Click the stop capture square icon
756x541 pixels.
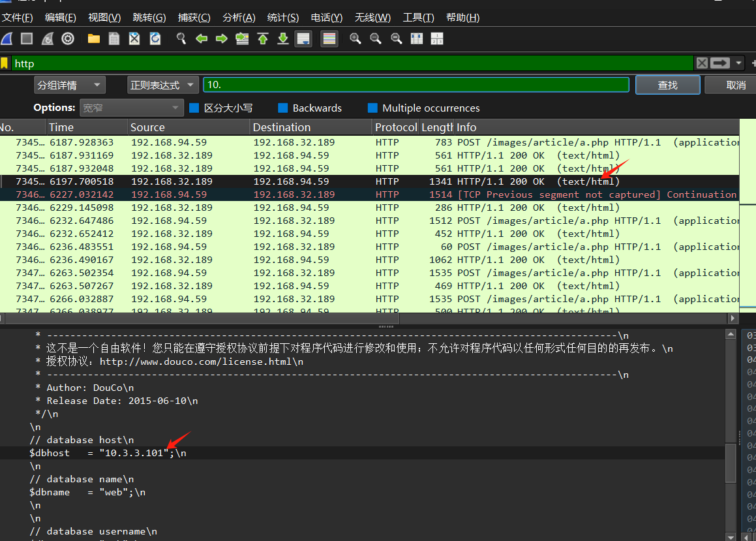[x=27, y=39]
